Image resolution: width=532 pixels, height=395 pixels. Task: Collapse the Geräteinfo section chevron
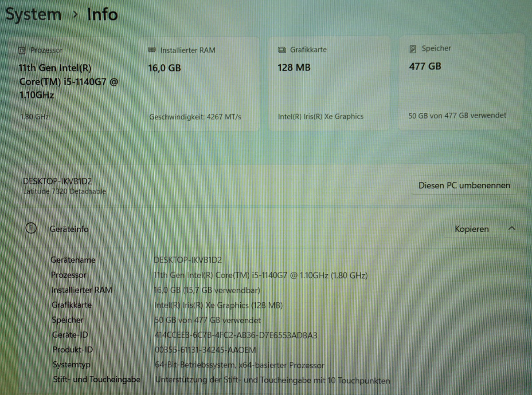pyautogui.click(x=512, y=229)
